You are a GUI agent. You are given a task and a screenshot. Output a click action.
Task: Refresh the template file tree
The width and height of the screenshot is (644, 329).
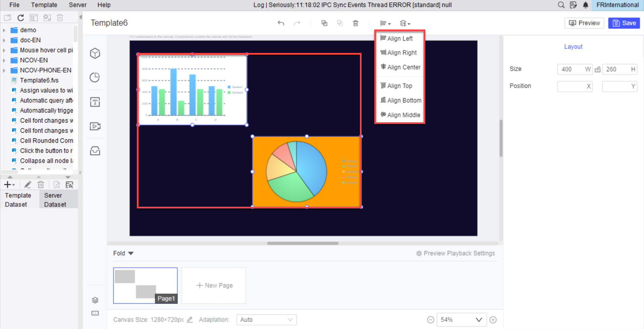pos(20,18)
